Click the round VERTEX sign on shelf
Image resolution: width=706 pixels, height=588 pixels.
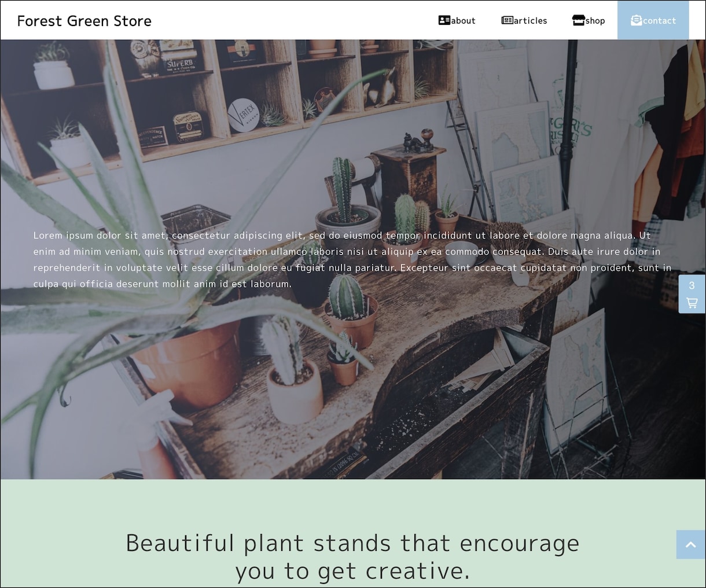pos(244,115)
